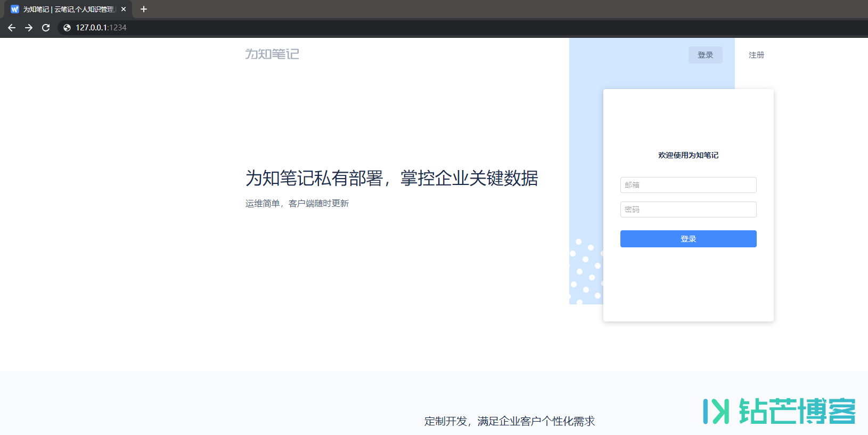Reload the page with refresh icon
868x435 pixels.
point(46,28)
